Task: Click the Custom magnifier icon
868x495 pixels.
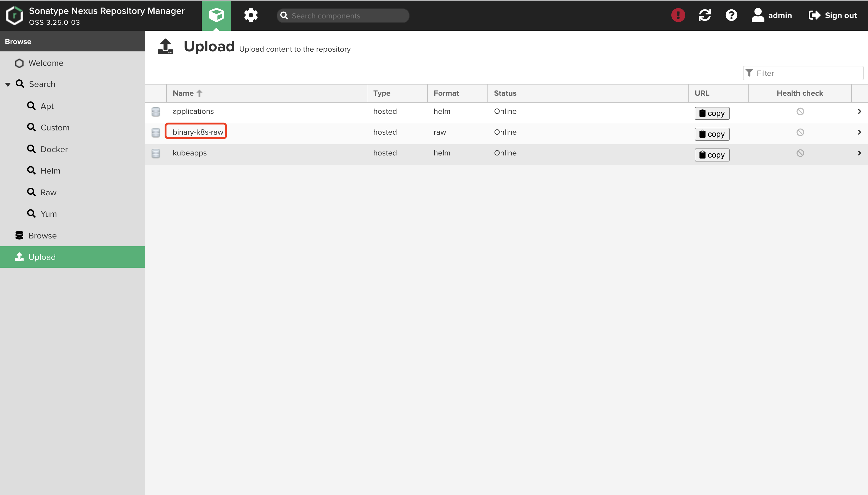Action: coord(31,127)
